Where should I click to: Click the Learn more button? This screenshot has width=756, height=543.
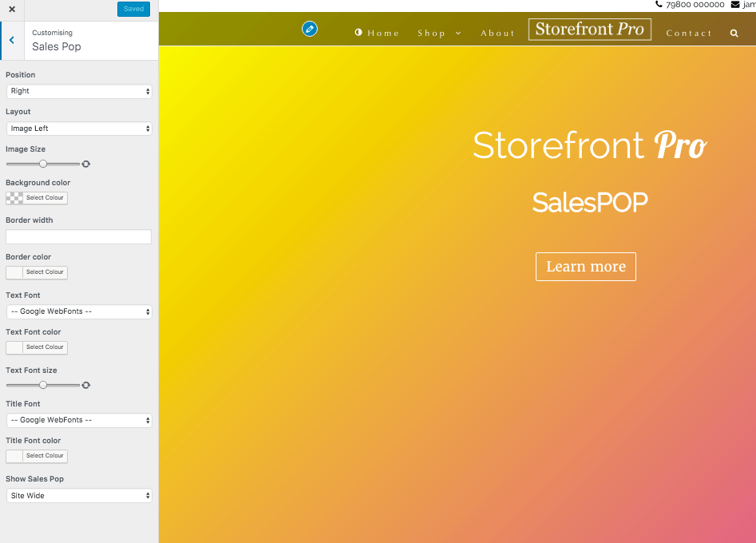tap(586, 267)
